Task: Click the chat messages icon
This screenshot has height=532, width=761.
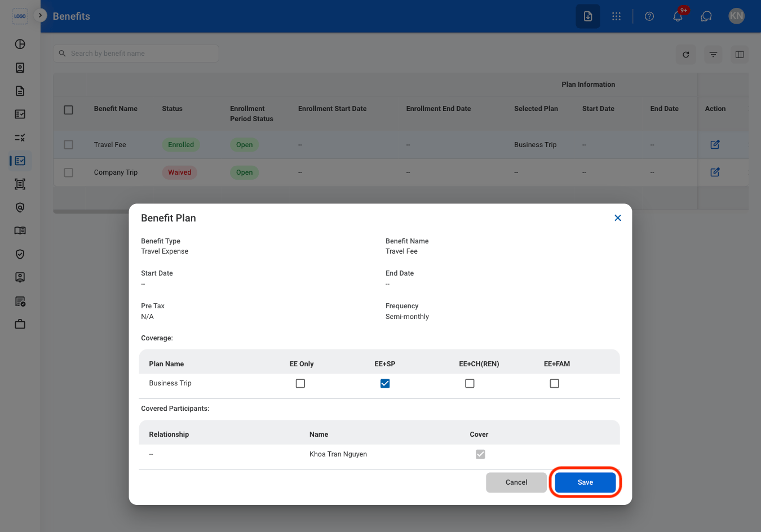Action: [x=706, y=16]
